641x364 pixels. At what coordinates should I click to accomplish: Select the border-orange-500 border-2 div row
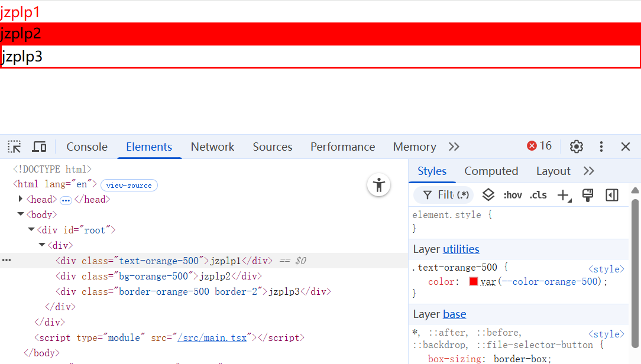click(x=203, y=292)
